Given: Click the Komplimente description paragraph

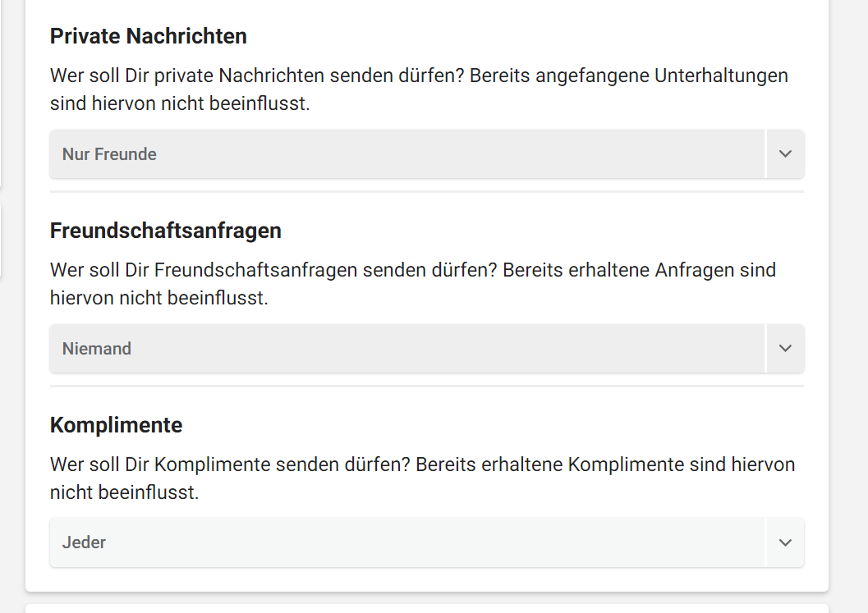Looking at the screenshot, I should pos(422,478).
